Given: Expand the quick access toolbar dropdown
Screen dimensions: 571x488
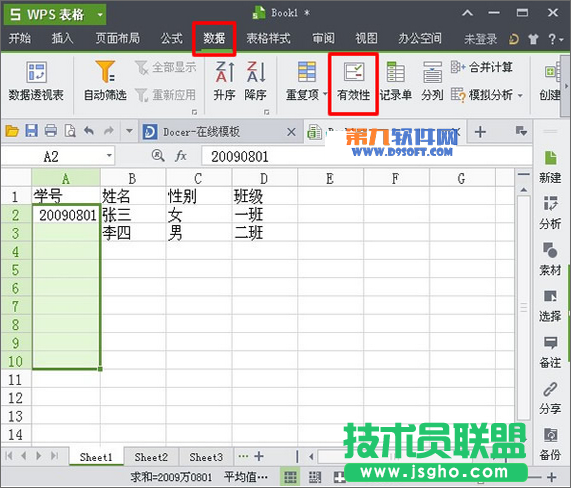Looking at the screenshot, I should 129,130.
